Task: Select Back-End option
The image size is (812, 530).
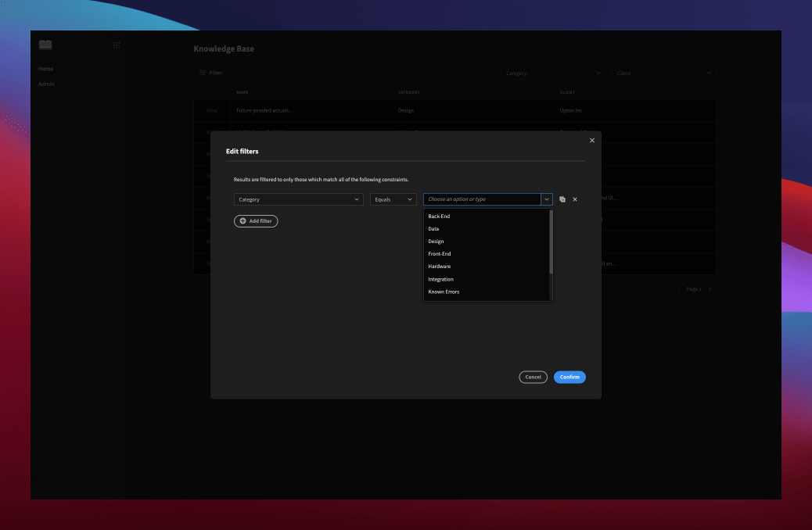Action: tap(487, 217)
